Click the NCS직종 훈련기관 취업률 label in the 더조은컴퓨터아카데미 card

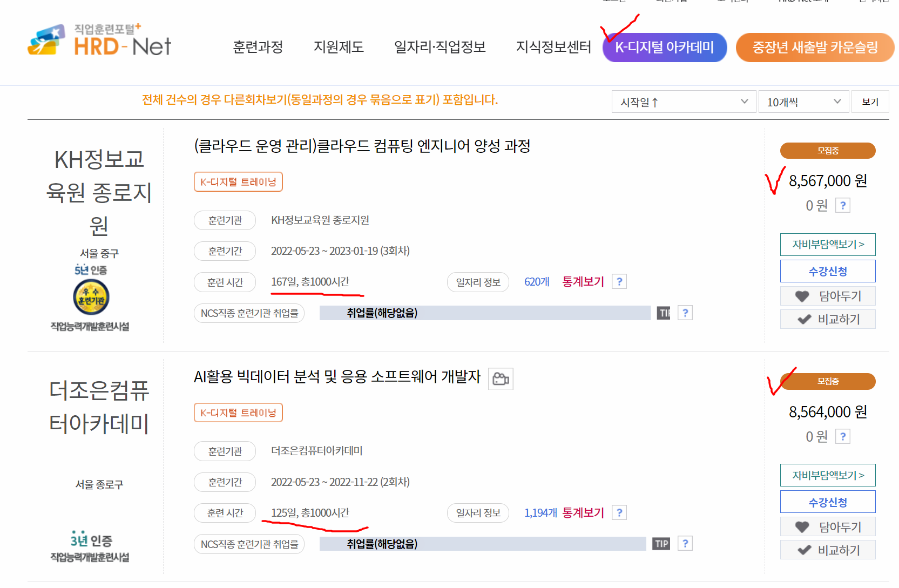pyautogui.click(x=249, y=544)
